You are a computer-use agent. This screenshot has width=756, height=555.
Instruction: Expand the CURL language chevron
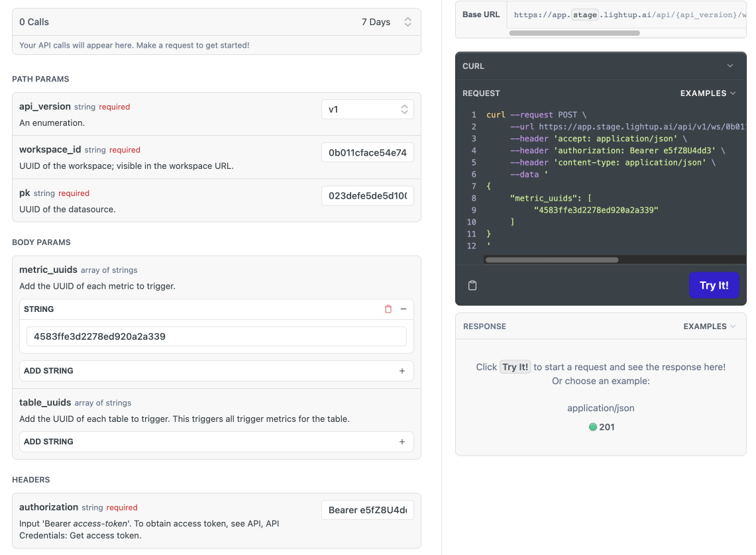click(730, 66)
